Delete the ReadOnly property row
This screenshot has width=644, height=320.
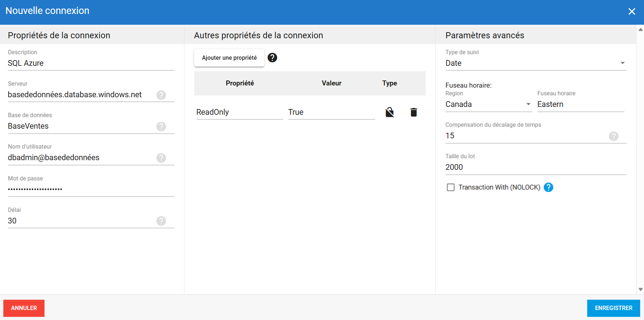(413, 112)
